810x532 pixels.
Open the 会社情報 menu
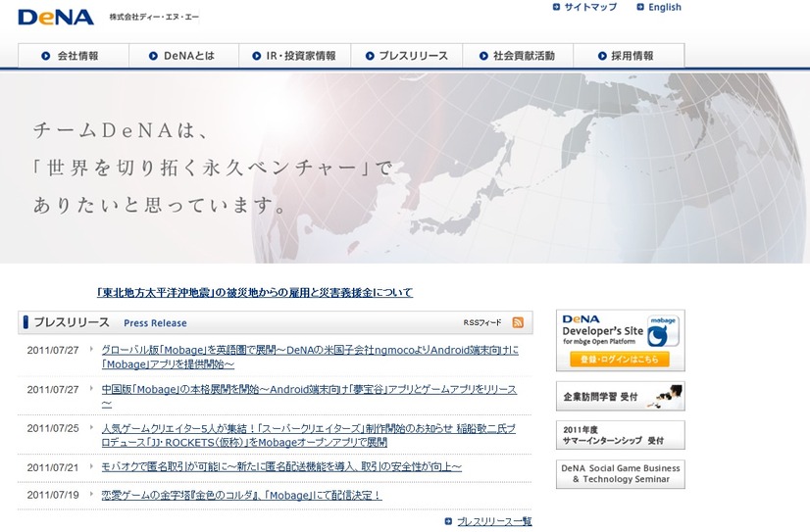pos(74,56)
